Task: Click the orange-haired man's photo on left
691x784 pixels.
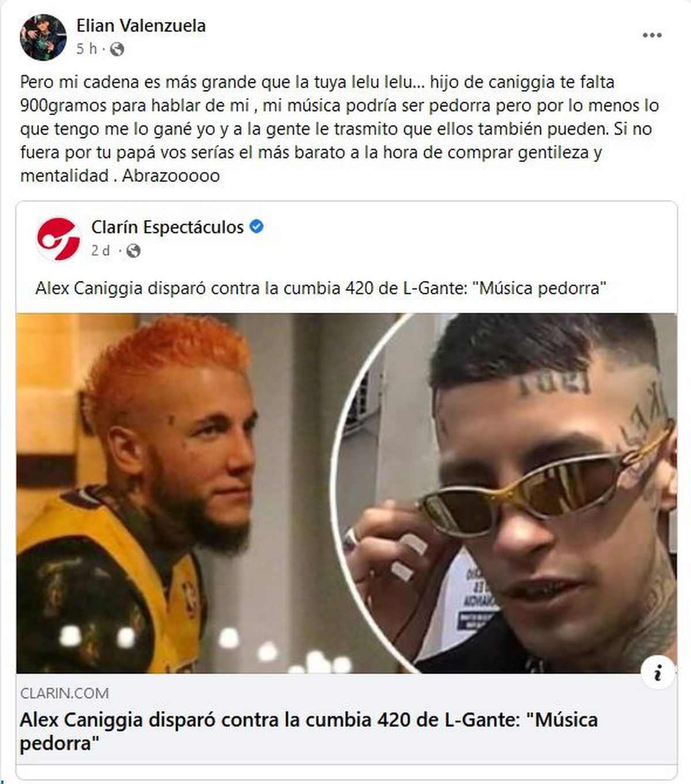Action: click(x=173, y=493)
